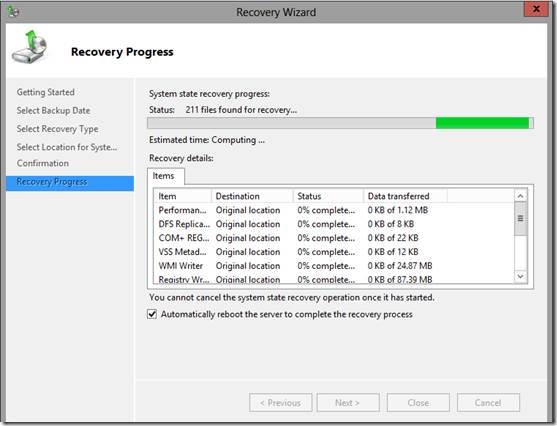Click the Confirmation step in sidebar
557x426 pixels.
(x=43, y=163)
